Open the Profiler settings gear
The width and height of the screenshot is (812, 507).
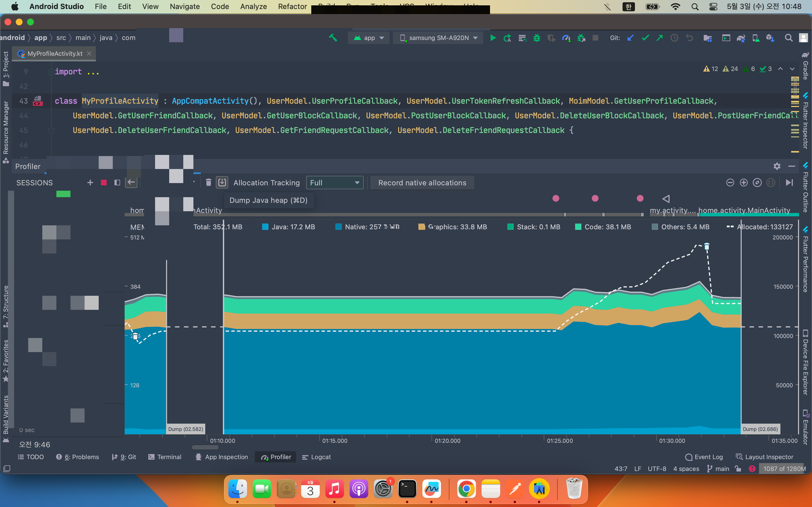coord(777,166)
